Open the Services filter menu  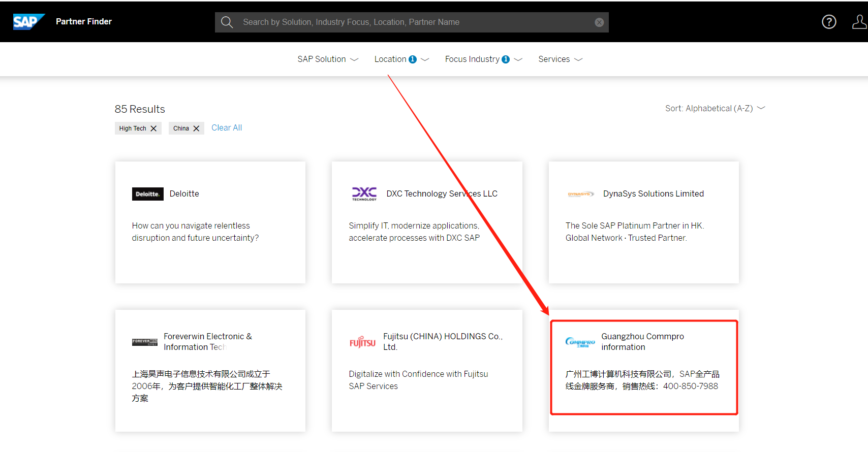coord(560,59)
